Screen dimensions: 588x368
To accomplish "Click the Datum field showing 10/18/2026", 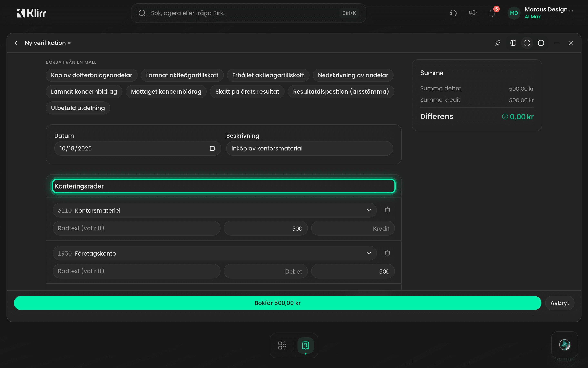I will tap(138, 148).
